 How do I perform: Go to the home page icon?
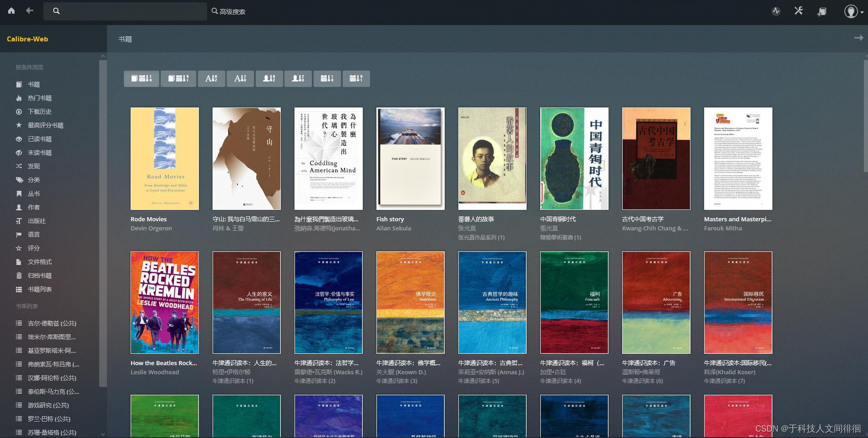pyautogui.click(x=11, y=10)
